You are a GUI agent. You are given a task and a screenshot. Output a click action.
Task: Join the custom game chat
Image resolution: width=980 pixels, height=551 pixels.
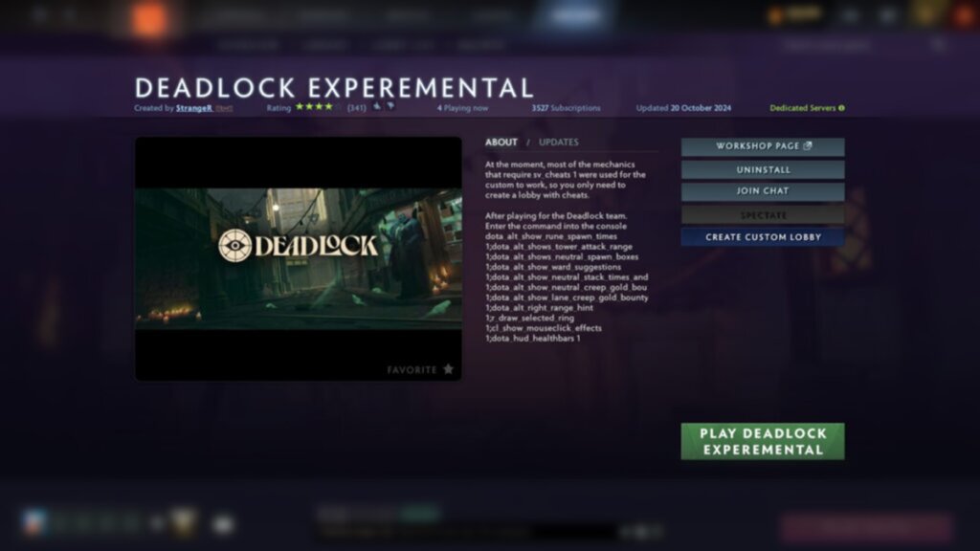click(x=762, y=190)
